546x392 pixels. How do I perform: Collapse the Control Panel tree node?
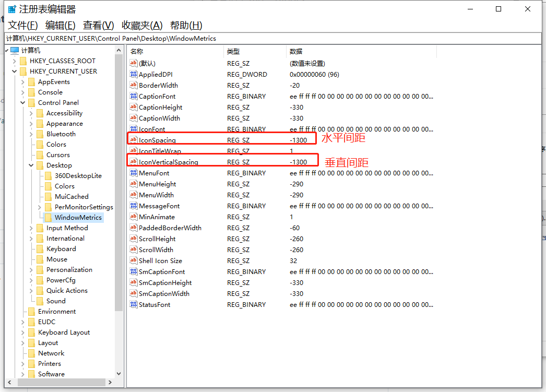click(x=23, y=103)
